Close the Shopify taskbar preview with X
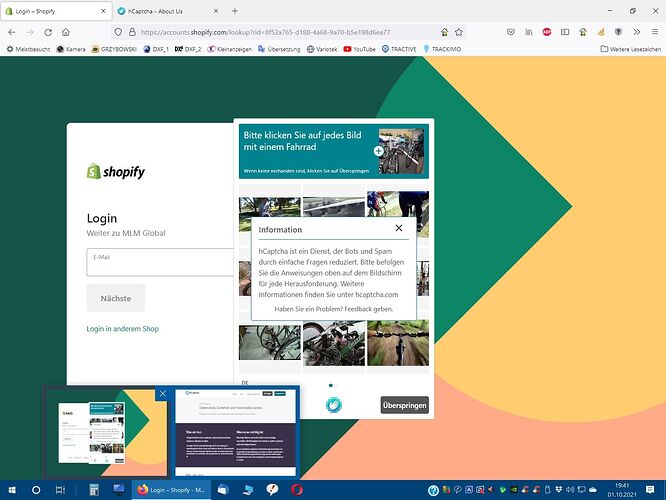This screenshot has width=666, height=500. 163,394
